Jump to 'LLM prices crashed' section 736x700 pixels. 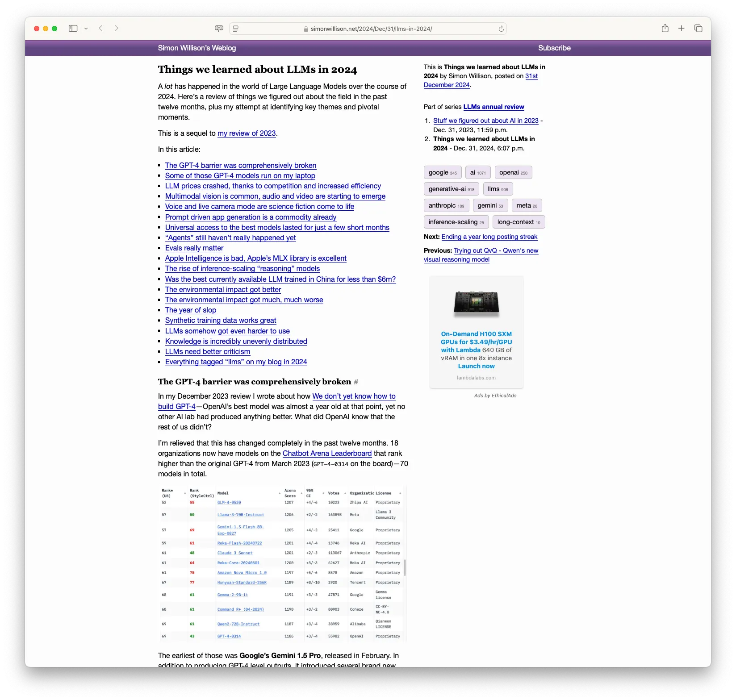click(273, 186)
